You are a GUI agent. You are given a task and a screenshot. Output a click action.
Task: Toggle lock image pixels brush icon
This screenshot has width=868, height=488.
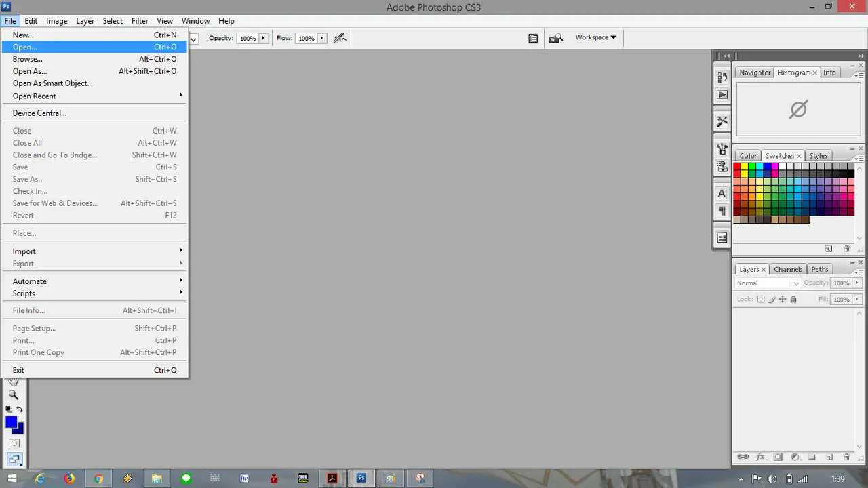pyautogui.click(x=772, y=299)
